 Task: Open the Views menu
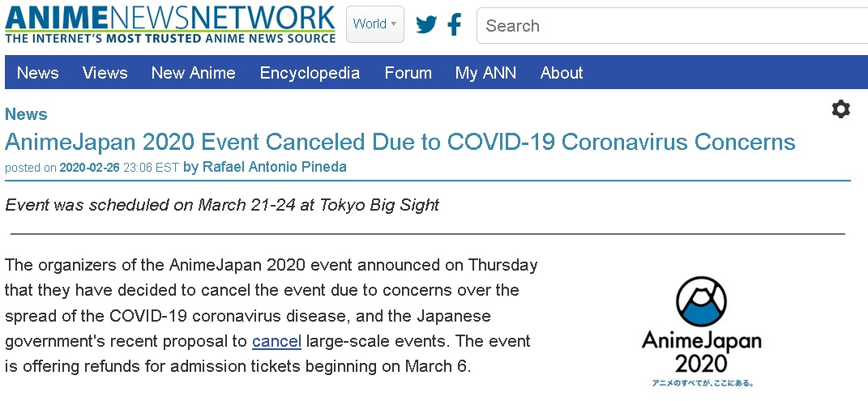click(x=105, y=73)
